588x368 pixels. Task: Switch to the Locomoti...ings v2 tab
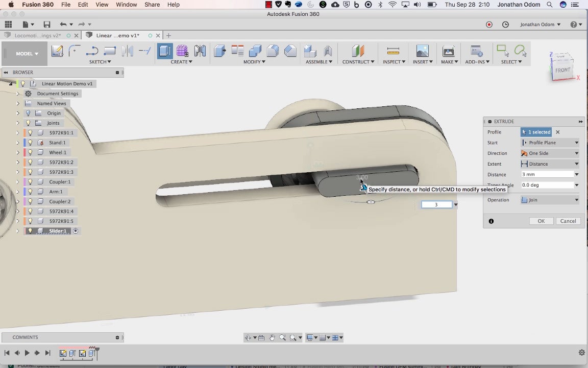(x=37, y=35)
